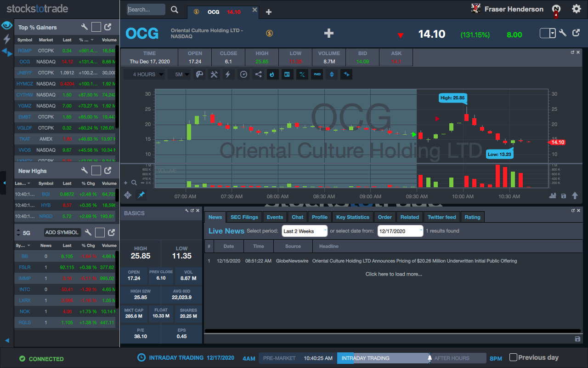The image size is (588, 368).
Task: Open New Highs wrench settings
Action: tap(84, 171)
